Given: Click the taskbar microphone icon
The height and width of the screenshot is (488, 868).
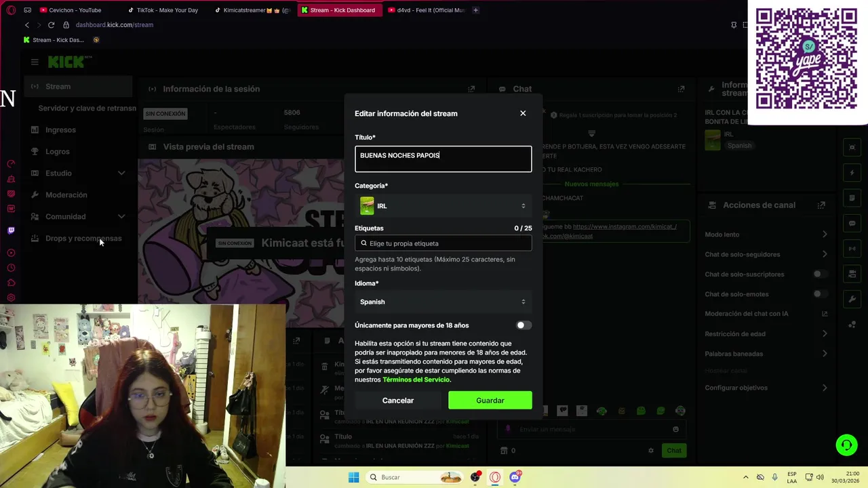Looking at the screenshot, I should click(x=775, y=477).
